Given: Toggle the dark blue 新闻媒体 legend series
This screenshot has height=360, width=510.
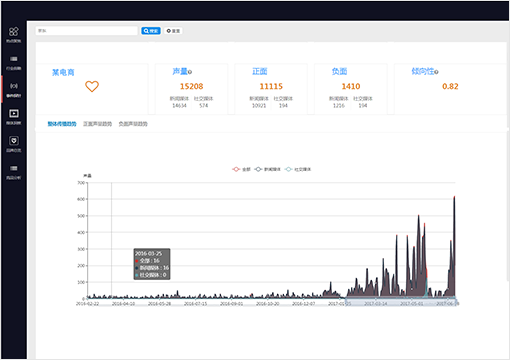Looking at the screenshot, I should 267,169.
